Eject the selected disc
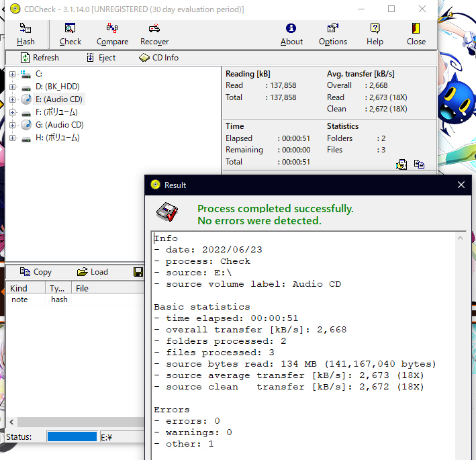The width and height of the screenshot is (476, 460). 101,58
